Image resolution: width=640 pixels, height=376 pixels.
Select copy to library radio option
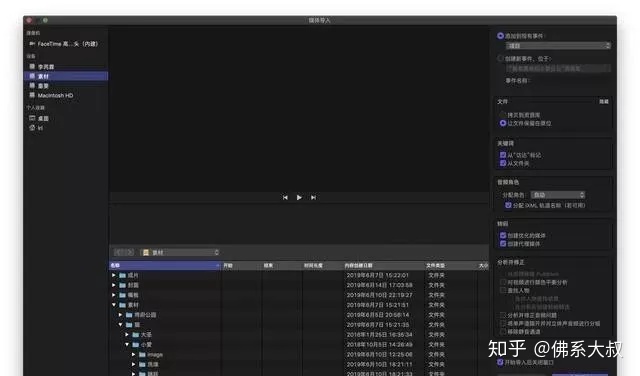click(503, 115)
